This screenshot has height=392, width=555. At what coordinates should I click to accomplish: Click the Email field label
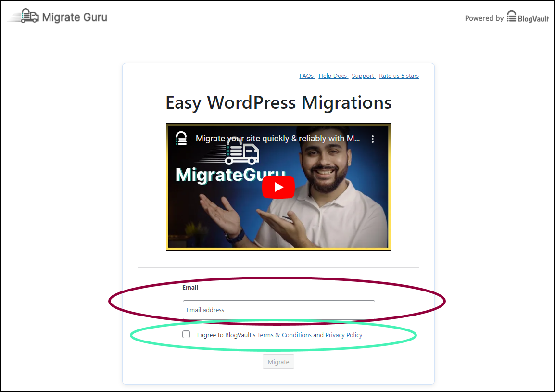tap(190, 287)
